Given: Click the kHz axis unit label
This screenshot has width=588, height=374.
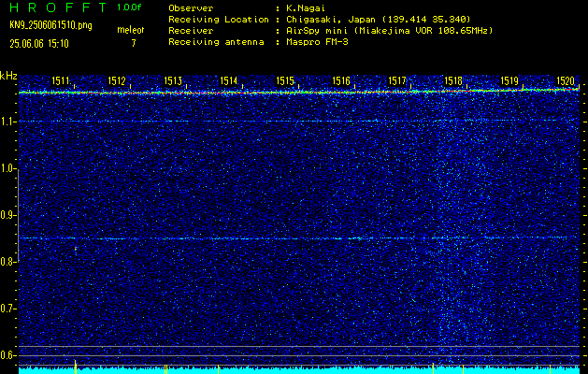Looking at the screenshot, I should (8, 76).
